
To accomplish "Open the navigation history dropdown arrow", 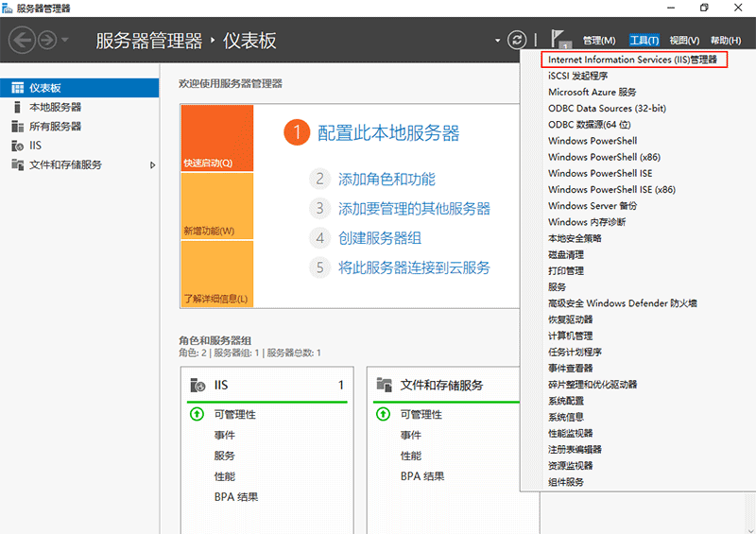I will tap(65, 40).
